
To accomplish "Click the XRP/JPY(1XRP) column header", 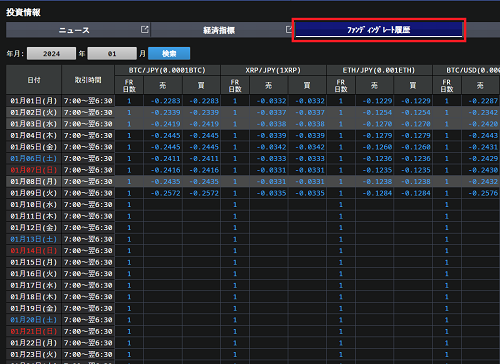I will (x=273, y=70).
